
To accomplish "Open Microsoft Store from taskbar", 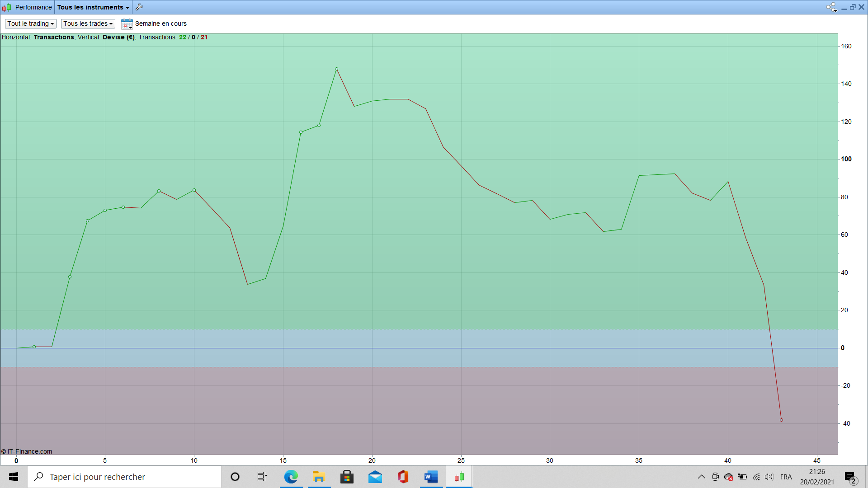I will (347, 477).
